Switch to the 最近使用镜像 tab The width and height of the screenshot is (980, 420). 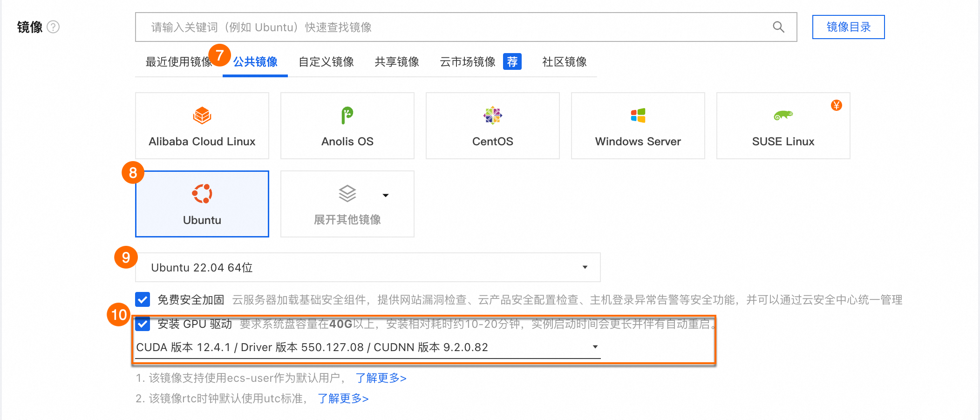(179, 62)
